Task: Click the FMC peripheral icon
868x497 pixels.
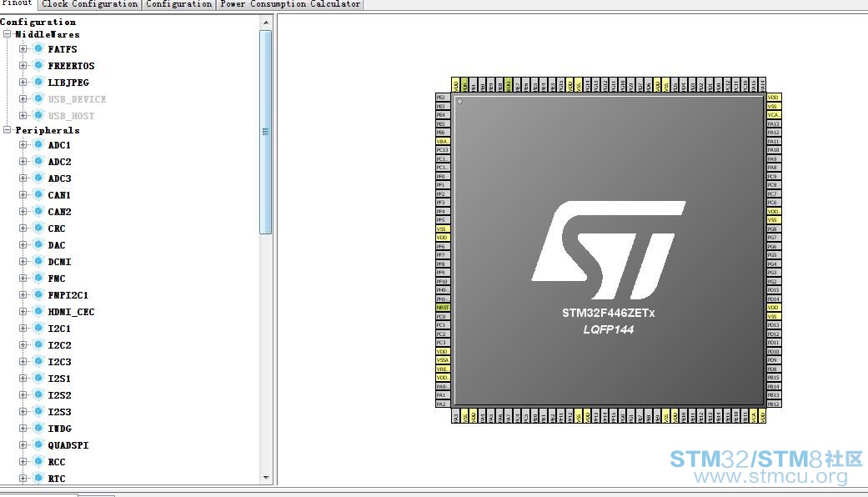Action: tap(38, 278)
